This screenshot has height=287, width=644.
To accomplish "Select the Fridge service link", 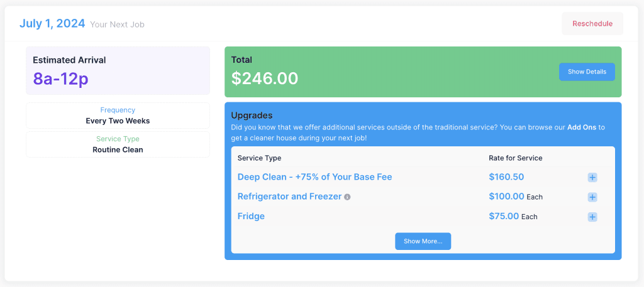I will tap(251, 216).
